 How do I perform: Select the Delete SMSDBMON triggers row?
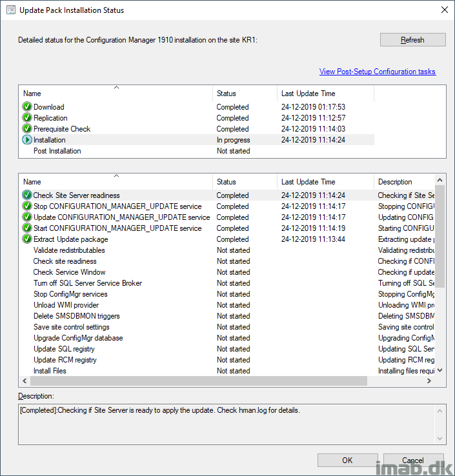(x=227, y=315)
